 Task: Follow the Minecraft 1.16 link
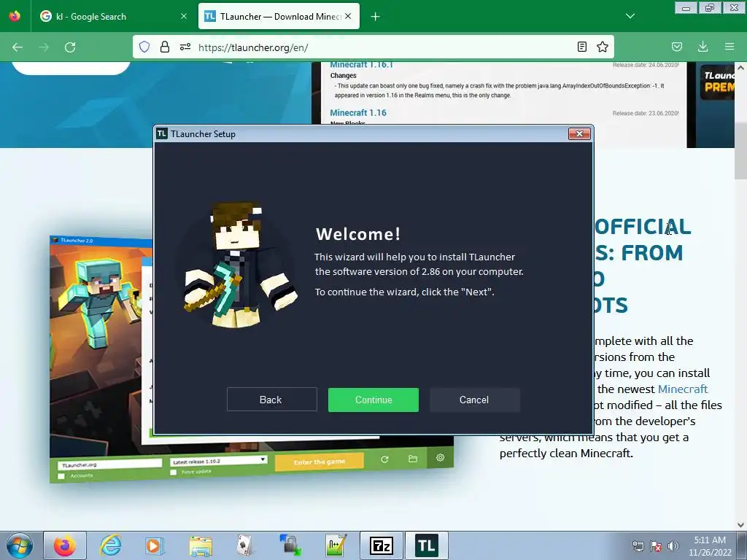358,113
